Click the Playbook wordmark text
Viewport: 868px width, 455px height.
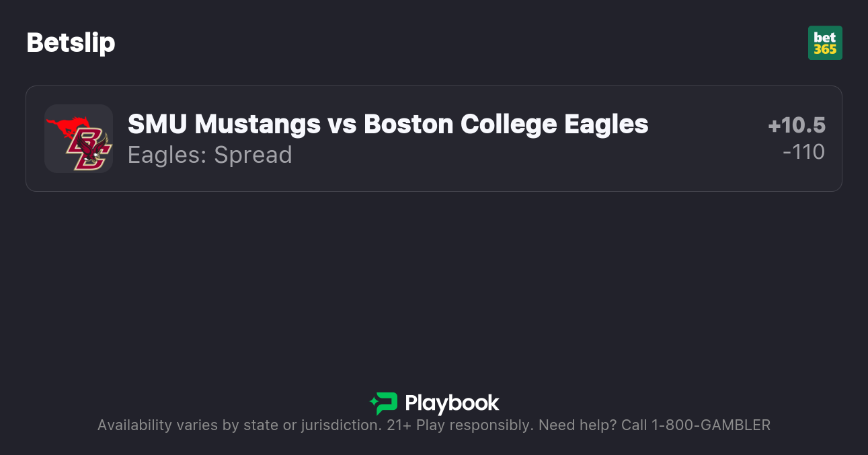coord(452,403)
